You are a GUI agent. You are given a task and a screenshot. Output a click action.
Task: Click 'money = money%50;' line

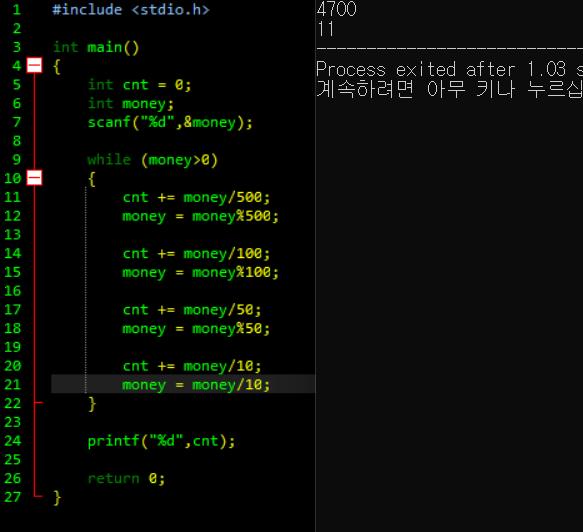click(196, 329)
